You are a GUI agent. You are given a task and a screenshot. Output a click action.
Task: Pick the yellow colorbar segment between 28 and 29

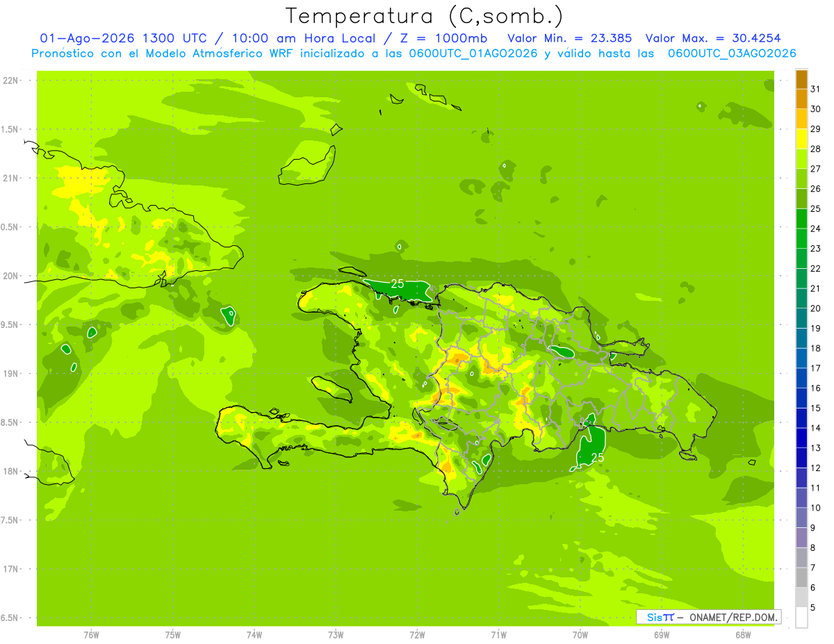(801, 139)
